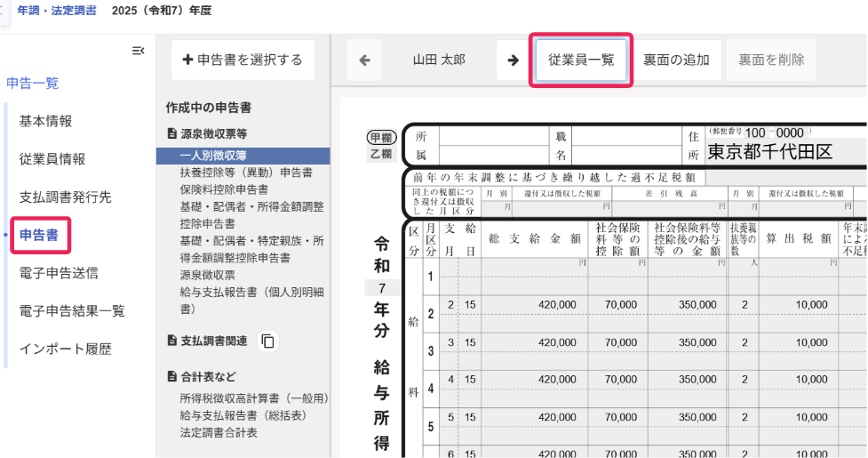Select 一人別徴収簿 in the form list
The height and width of the screenshot is (458, 868).
click(x=206, y=156)
